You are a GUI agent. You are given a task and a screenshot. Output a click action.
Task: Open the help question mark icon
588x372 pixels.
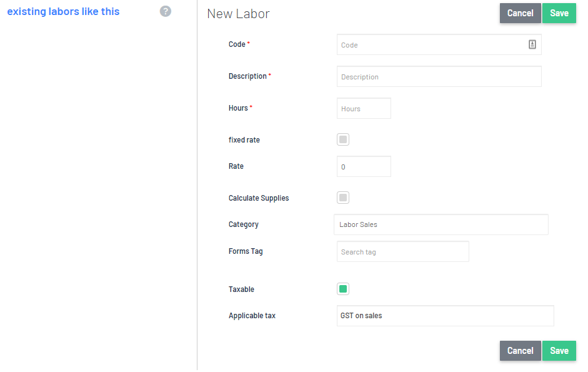pos(166,11)
